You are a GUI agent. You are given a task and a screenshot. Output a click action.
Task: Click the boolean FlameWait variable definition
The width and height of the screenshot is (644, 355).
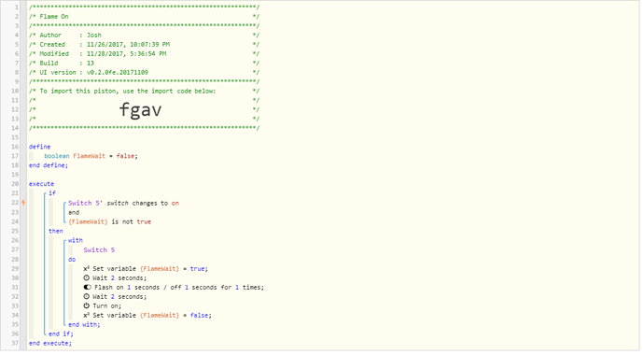[x=91, y=156]
